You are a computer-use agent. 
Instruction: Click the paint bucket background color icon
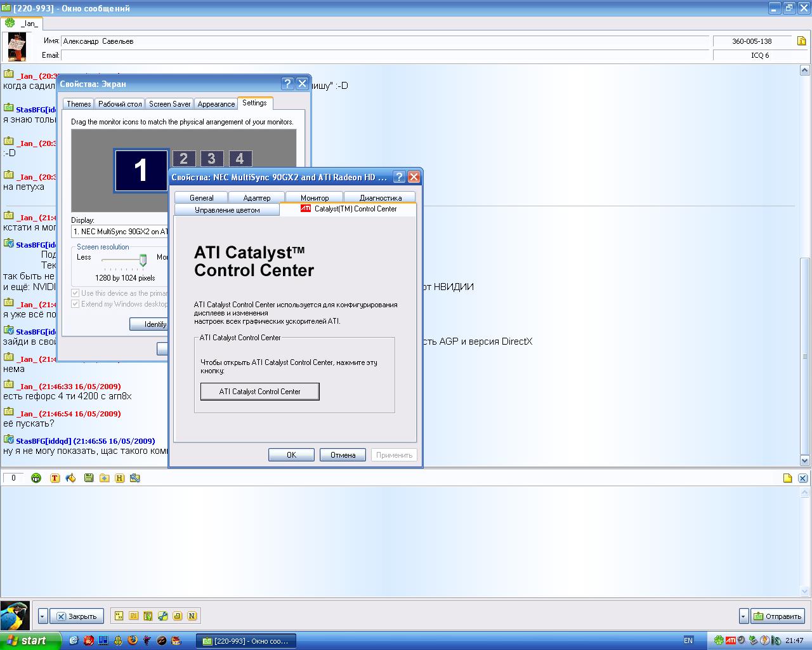tap(70, 478)
